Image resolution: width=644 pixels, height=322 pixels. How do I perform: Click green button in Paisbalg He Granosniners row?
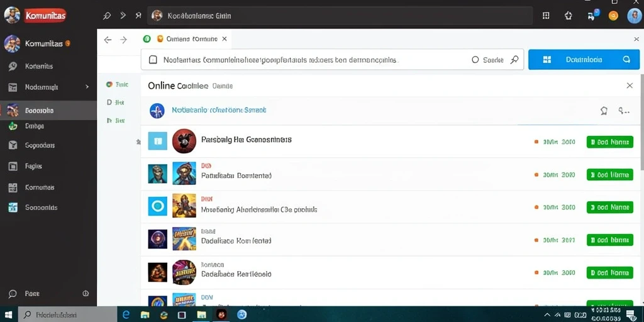pyautogui.click(x=610, y=142)
